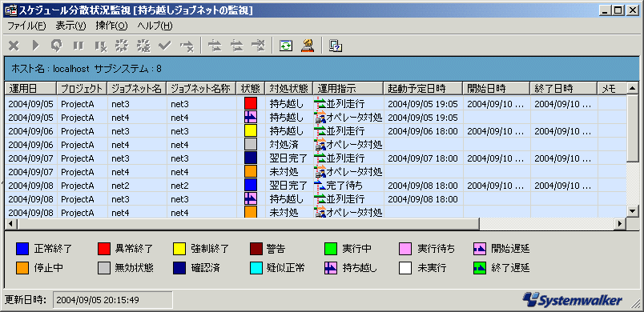The width and height of the screenshot is (644, 312).
Task: Click the vertical scrollbar down arrow
Action: (x=632, y=210)
